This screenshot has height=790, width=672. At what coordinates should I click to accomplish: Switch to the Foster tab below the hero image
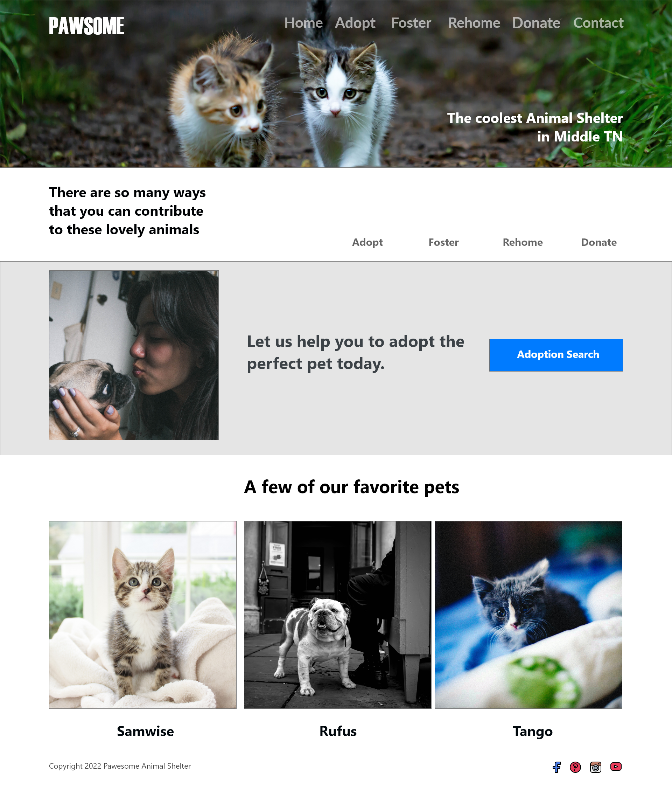click(x=443, y=242)
